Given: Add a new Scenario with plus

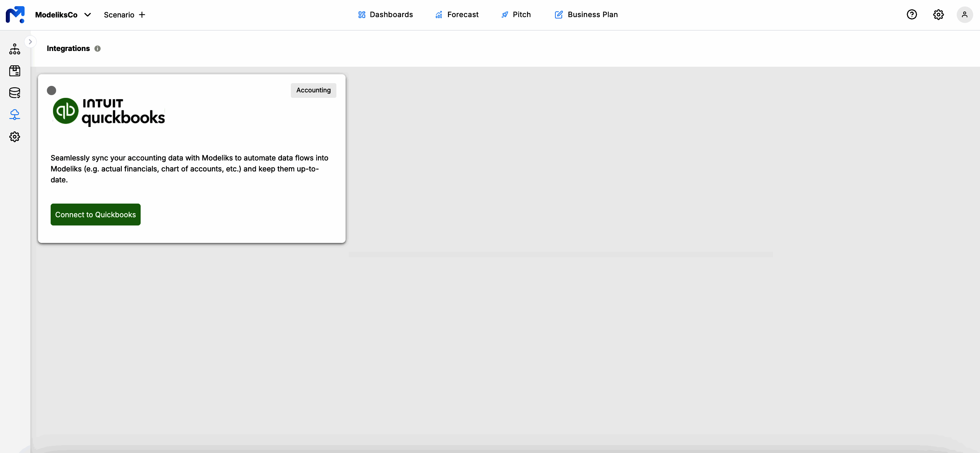Looking at the screenshot, I should tap(142, 15).
